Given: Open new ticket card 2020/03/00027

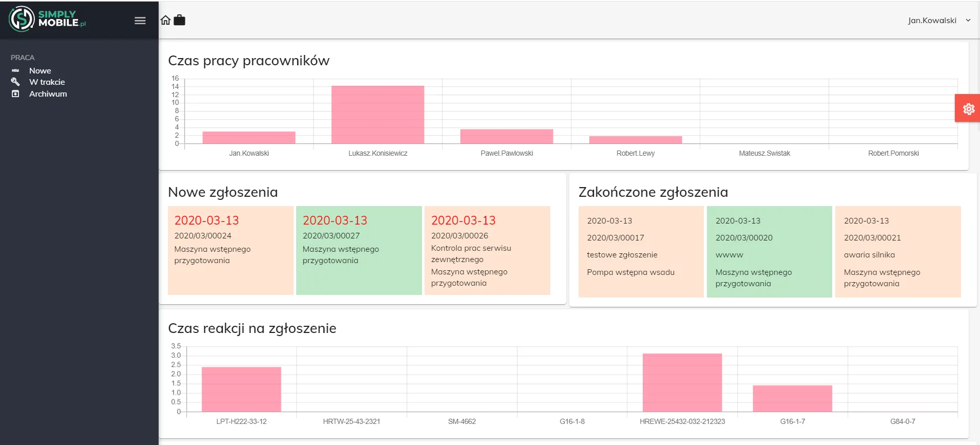Looking at the screenshot, I should click(x=359, y=250).
